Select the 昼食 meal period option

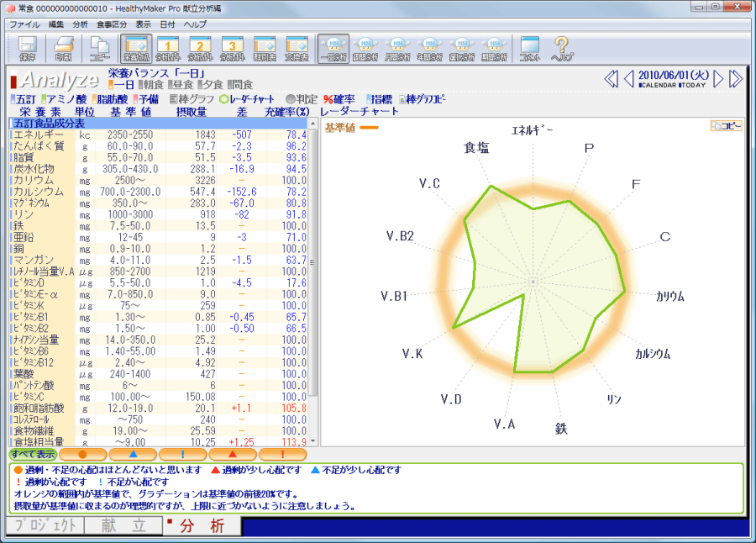(x=181, y=85)
